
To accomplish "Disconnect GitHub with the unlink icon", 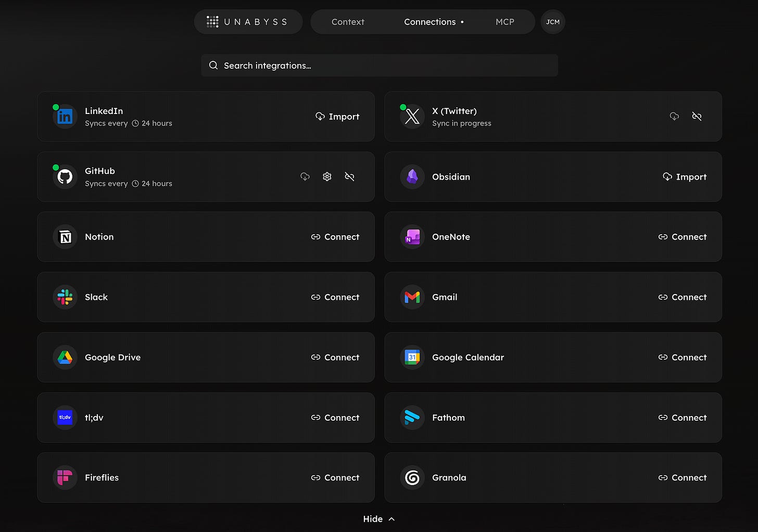I will pos(349,177).
